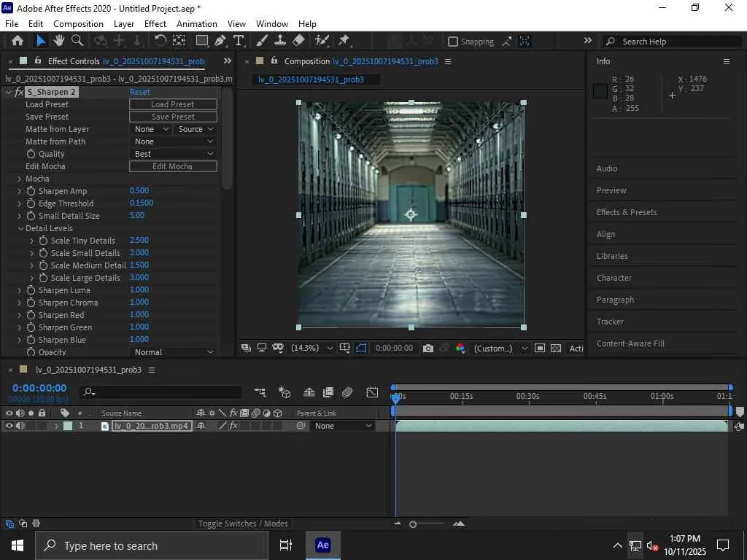
Task: Hide video for the lv_0_20...rob3.mp4 layer
Action: click(9, 426)
